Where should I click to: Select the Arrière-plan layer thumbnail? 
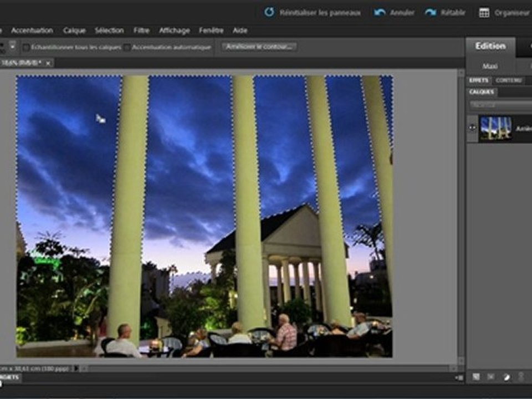point(495,128)
